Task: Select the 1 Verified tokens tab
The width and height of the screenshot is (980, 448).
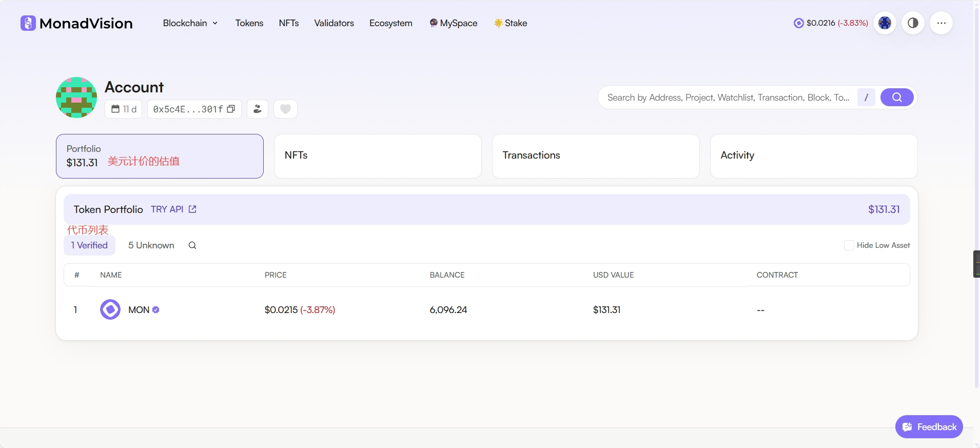Action: [x=89, y=245]
